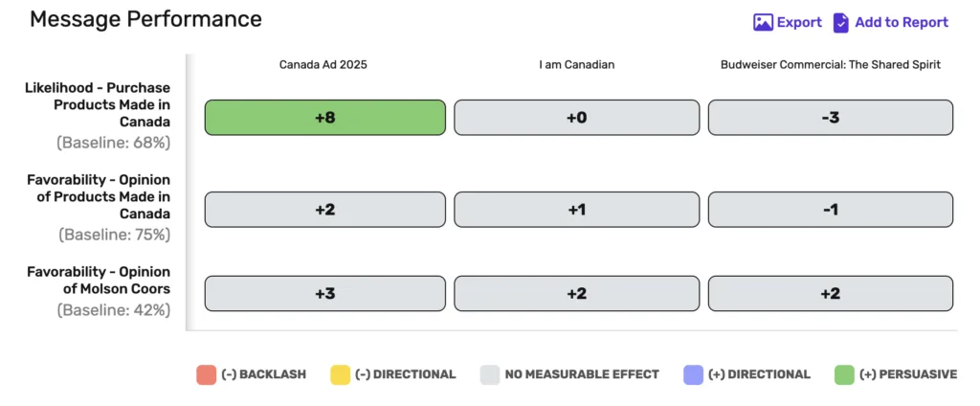
Task: Click the Favorability - Opinion of Molson Coors label
Action: coord(99,281)
